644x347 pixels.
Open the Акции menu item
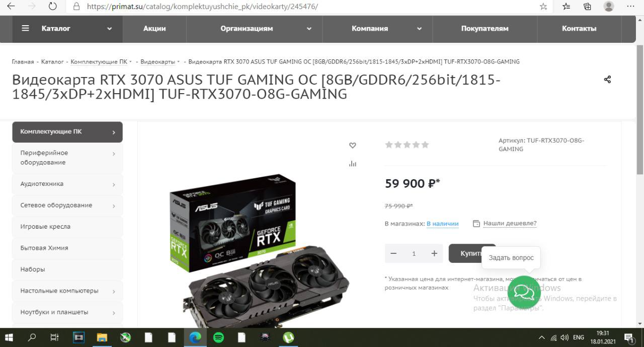(x=154, y=29)
